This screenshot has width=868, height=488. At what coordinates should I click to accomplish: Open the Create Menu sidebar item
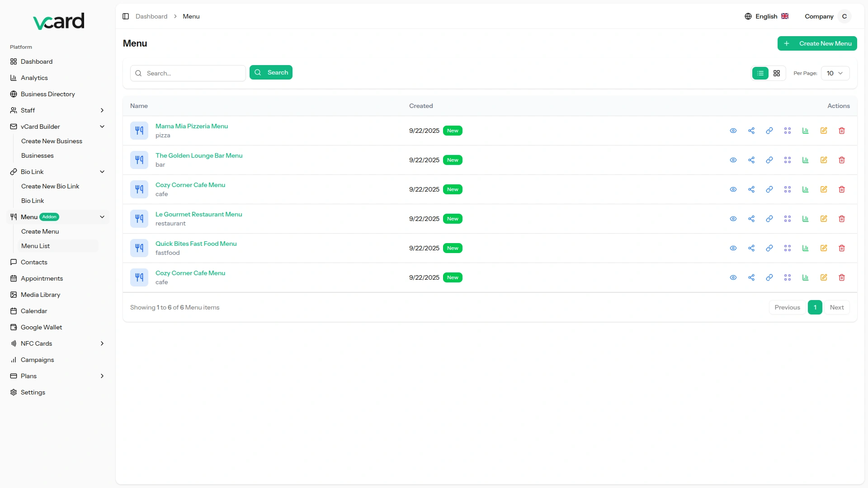[x=40, y=231]
